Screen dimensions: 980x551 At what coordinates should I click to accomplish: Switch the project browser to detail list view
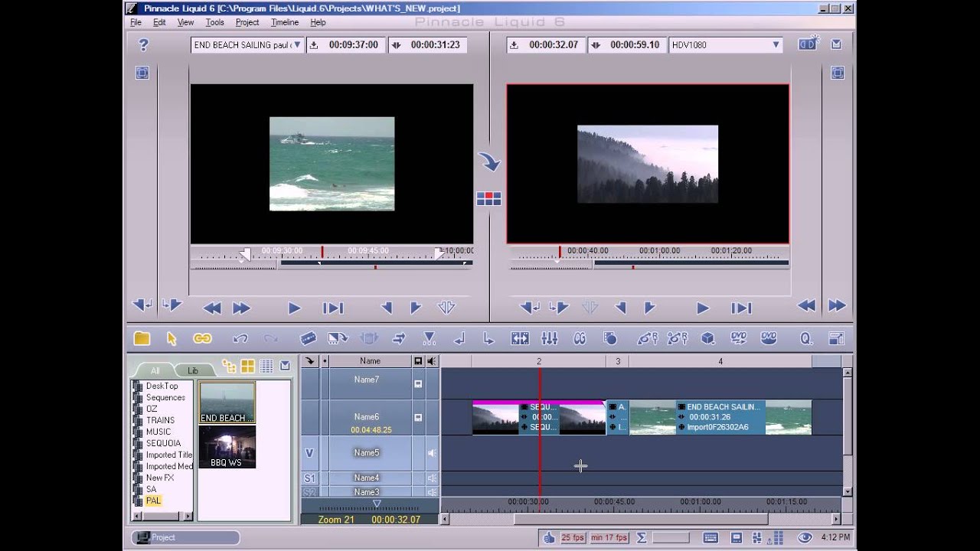tap(266, 366)
